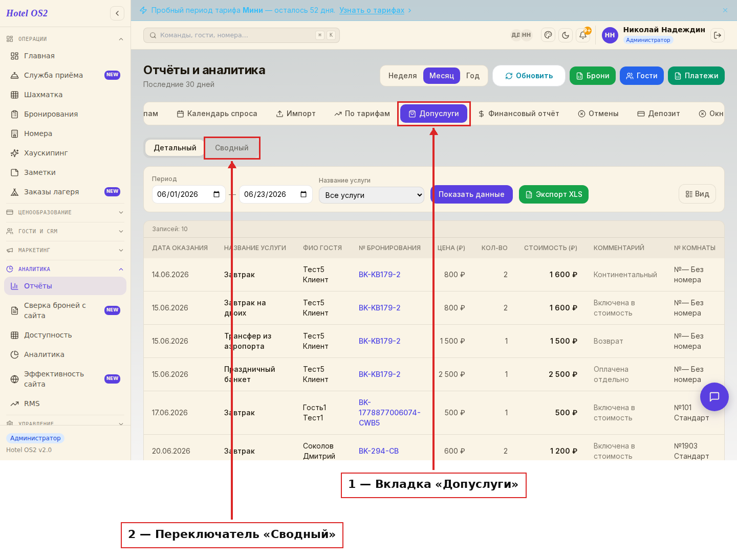The height and width of the screenshot is (560, 737).
Task: Click the Показать данные button
Action: [x=471, y=194]
